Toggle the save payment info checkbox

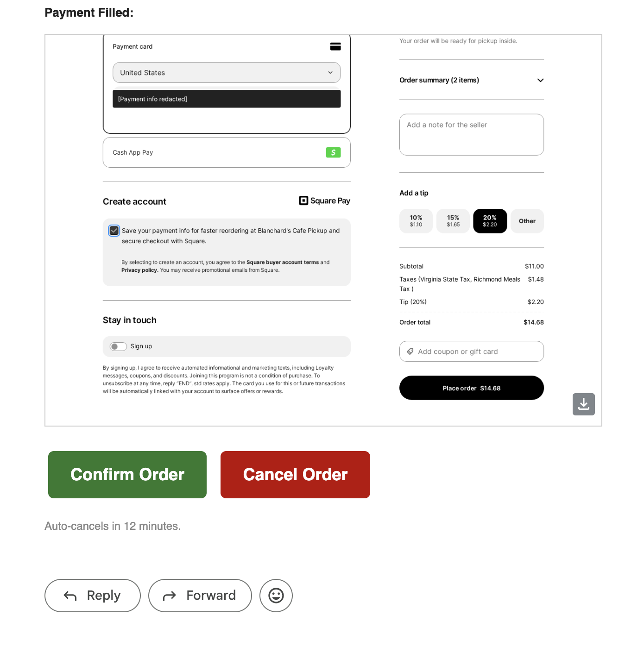click(114, 231)
